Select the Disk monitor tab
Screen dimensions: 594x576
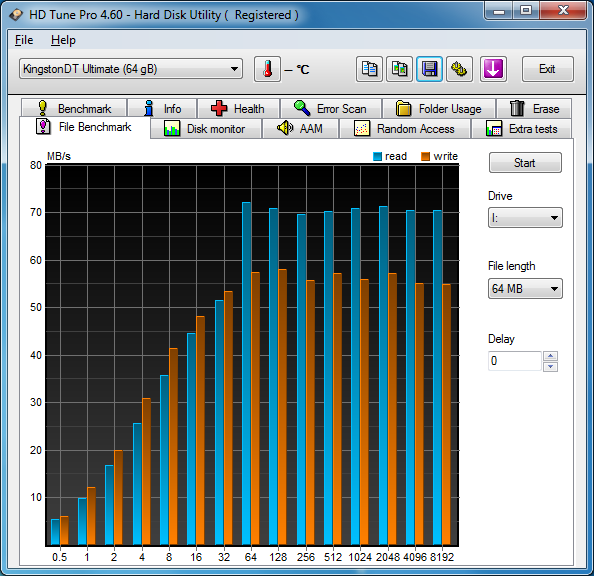[206, 129]
